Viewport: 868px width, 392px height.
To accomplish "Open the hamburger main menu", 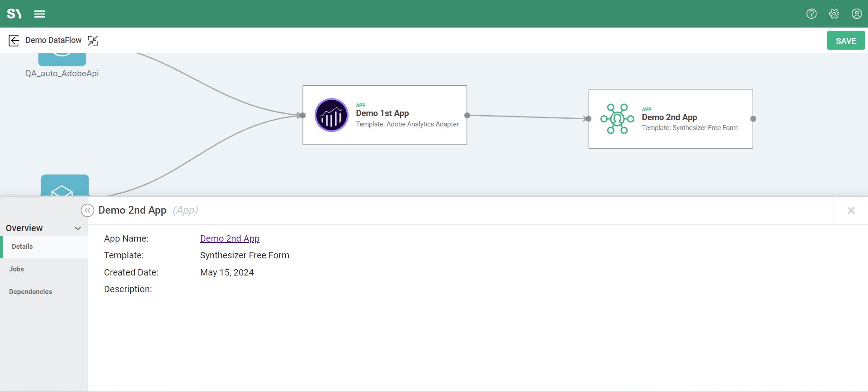I will pyautogui.click(x=40, y=14).
